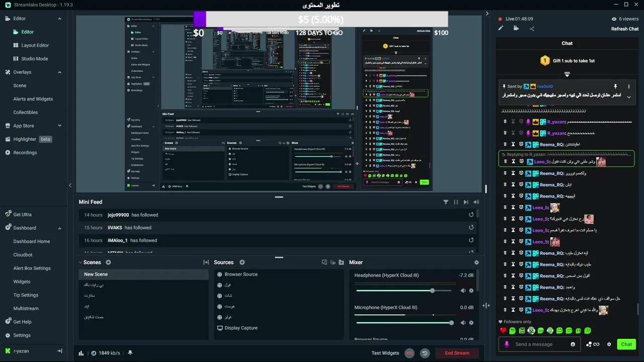The height and width of the screenshot is (362, 644).
Task: Open Cloudbot from Dashboard menu
Action: pyautogui.click(x=23, y=255)
